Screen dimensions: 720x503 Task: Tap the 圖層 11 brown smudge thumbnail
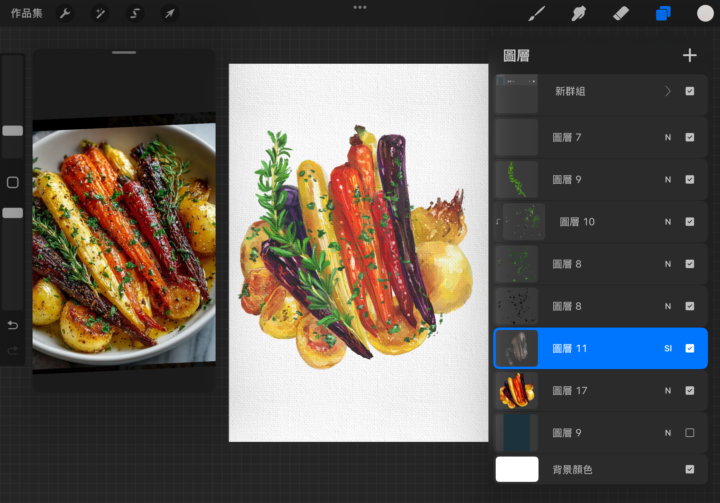(x=517, y=349)
